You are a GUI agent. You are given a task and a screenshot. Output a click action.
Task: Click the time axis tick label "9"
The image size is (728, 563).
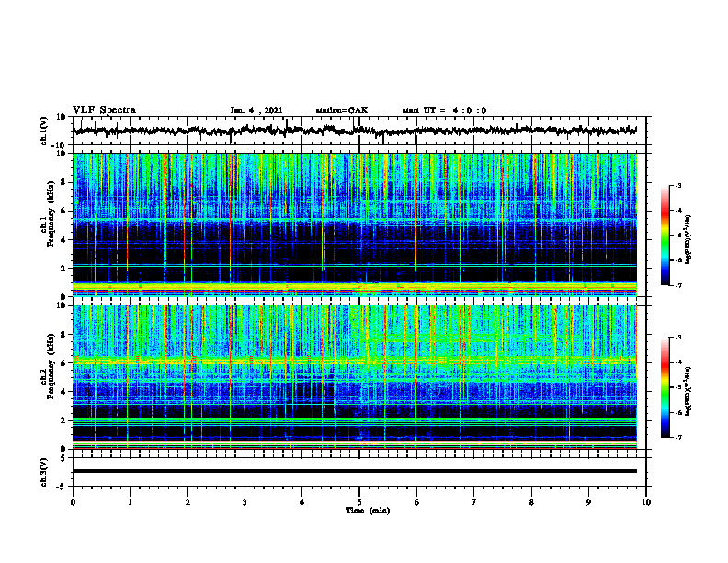point(588,502)
